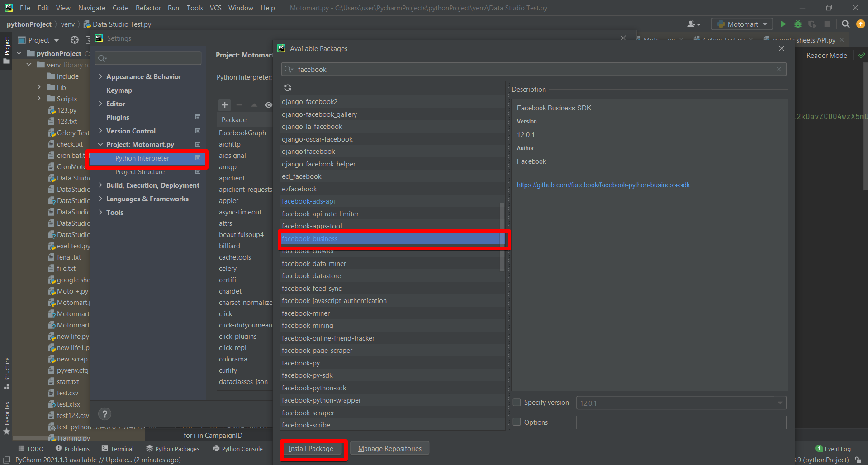
Task: Enable the Options checkbox
Action: pos(517,422)
